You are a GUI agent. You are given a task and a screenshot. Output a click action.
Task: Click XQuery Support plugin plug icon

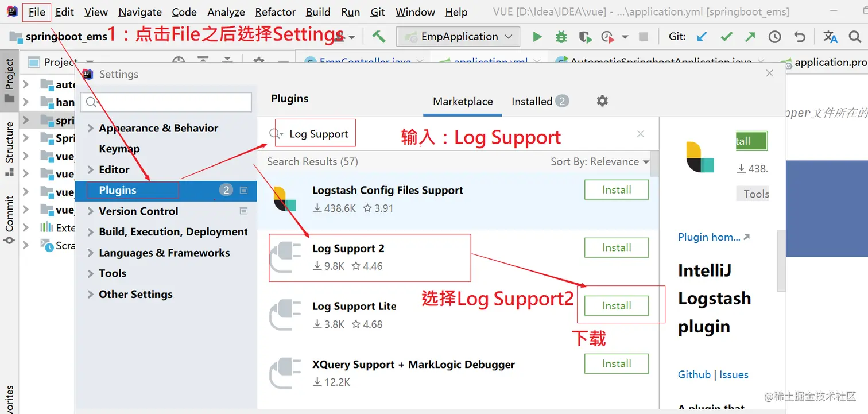click(x=285, y=373)
